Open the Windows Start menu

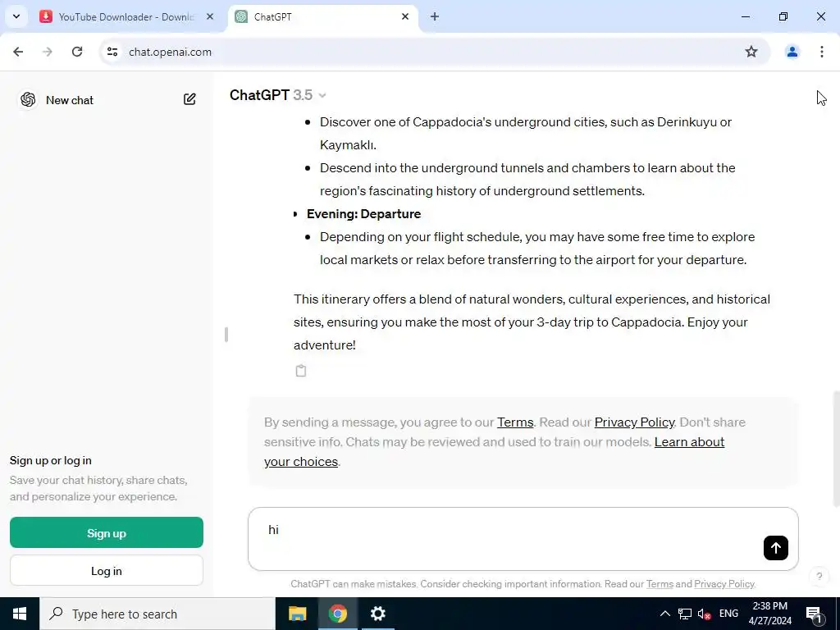point(20,614)
